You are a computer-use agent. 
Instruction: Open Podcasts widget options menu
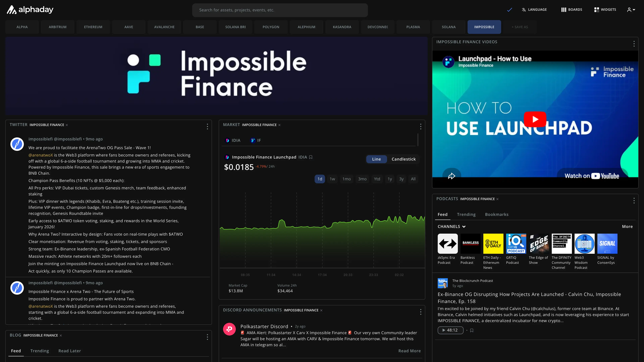(x=634, y=201)
